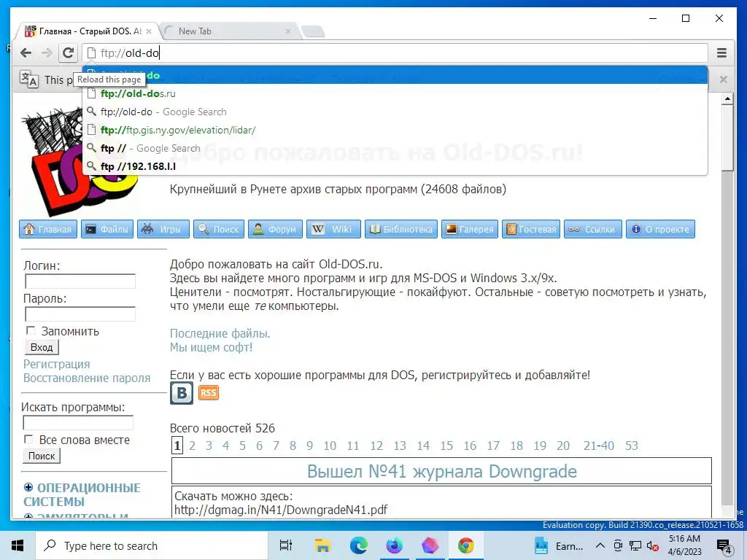747x560 pixels.
Task: Reload the page with the refresh icon
Action: coord(68,52)
